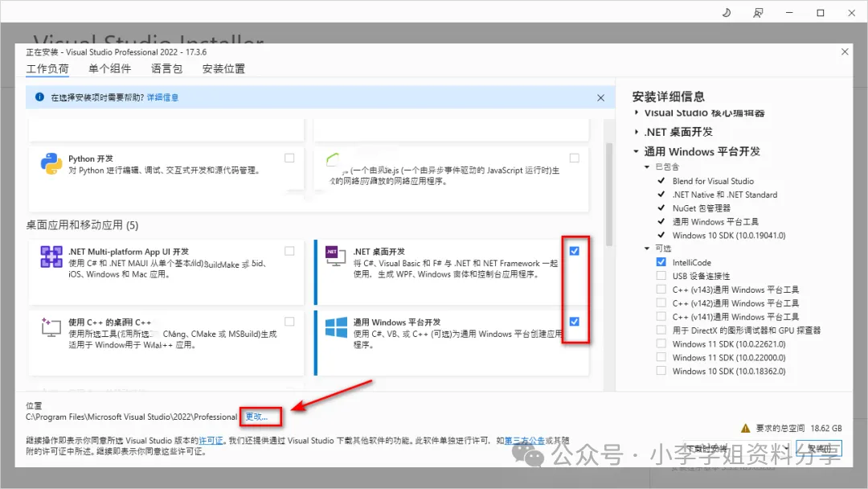Enable C++ (v141) 通用 Windows 平台工具

click(661, 316)
